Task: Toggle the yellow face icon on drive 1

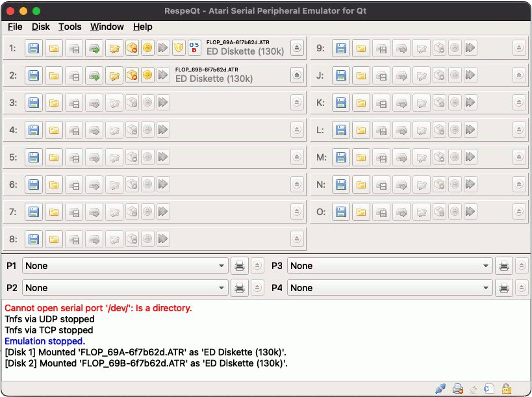Action: tap(148, 48)
